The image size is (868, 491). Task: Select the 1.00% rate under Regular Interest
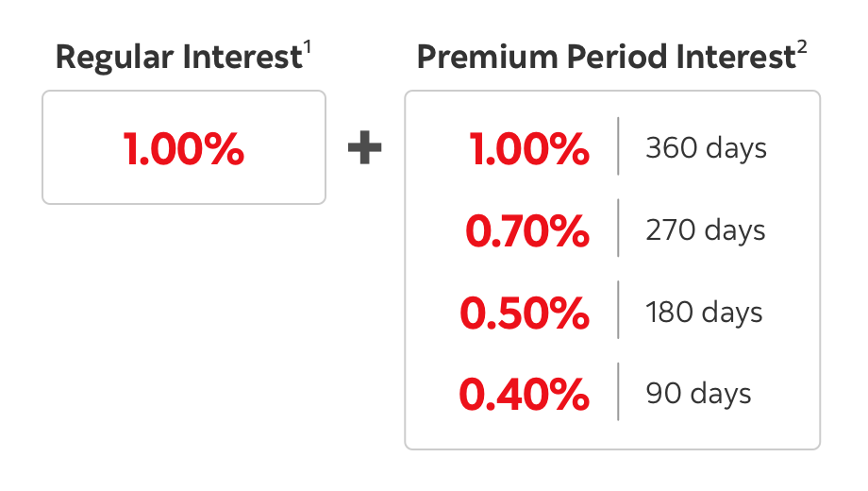tap(184, 149)
